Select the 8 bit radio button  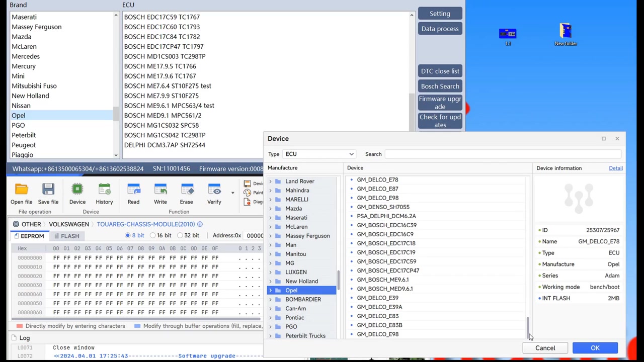tap(128, 235)
